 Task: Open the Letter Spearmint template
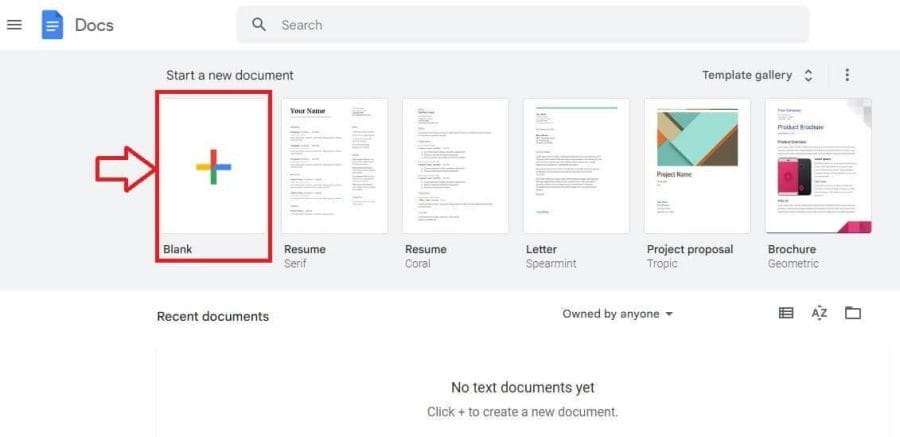(576, 166)
